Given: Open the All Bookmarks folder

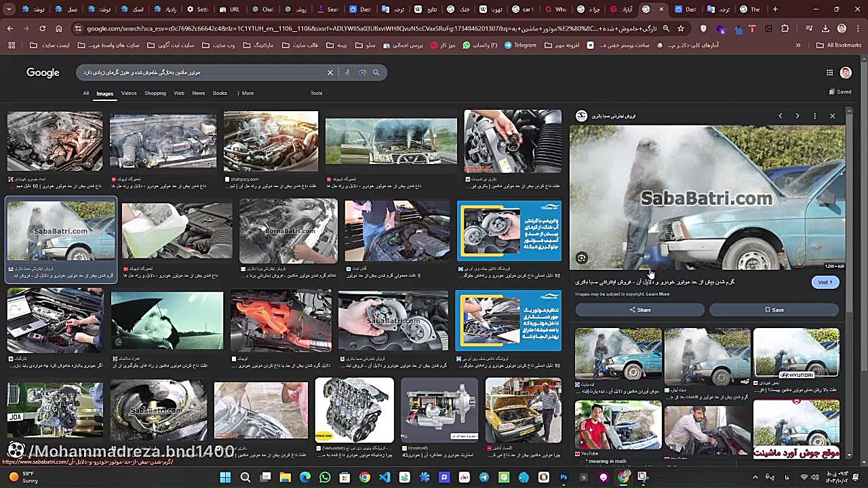Looking at the screenshot, I should coord(839,45).
